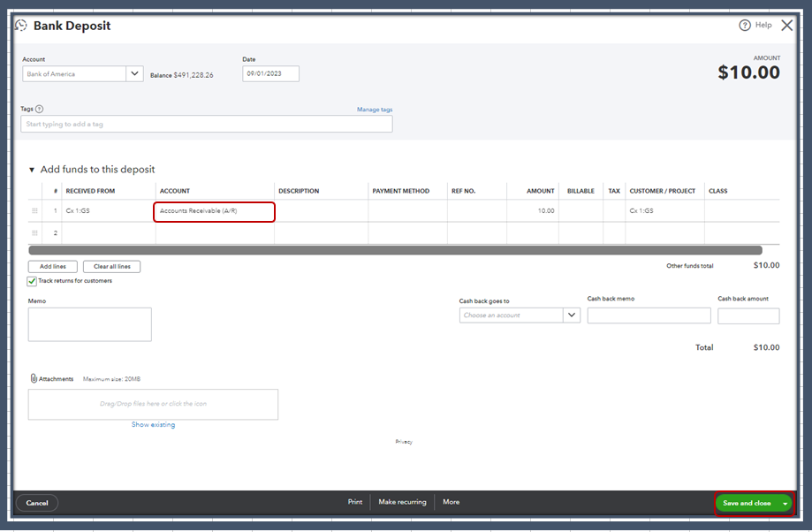Viewport: 812px width, 532px height.
Task: Open the Account dropdown showing Bank of America
Action: tap(133, 73)
